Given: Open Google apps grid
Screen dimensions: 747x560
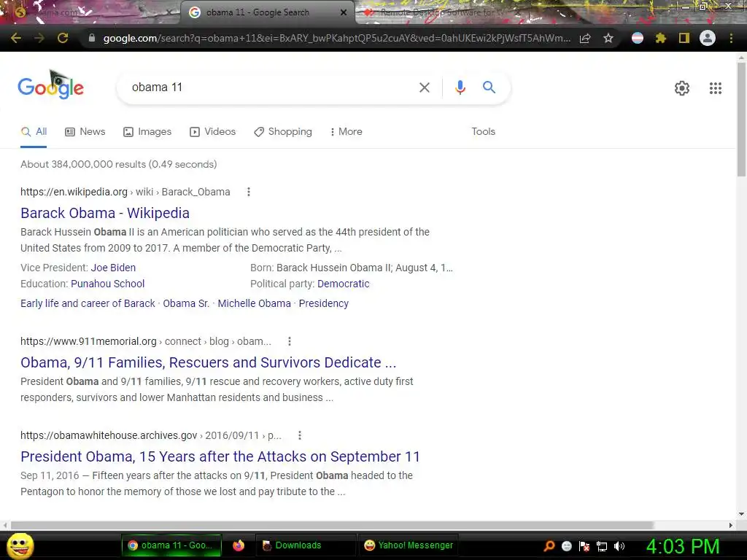Looking at the screenshot, I should click(716, 88).
